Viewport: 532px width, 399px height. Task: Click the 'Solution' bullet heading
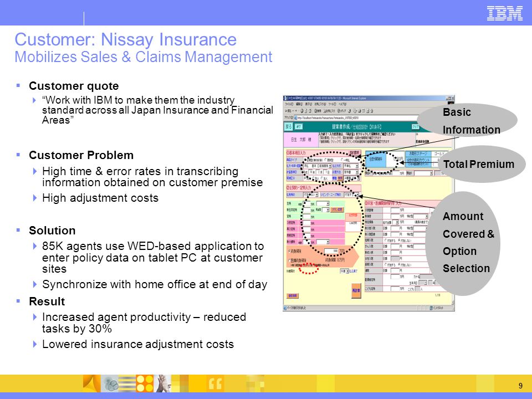52,231
